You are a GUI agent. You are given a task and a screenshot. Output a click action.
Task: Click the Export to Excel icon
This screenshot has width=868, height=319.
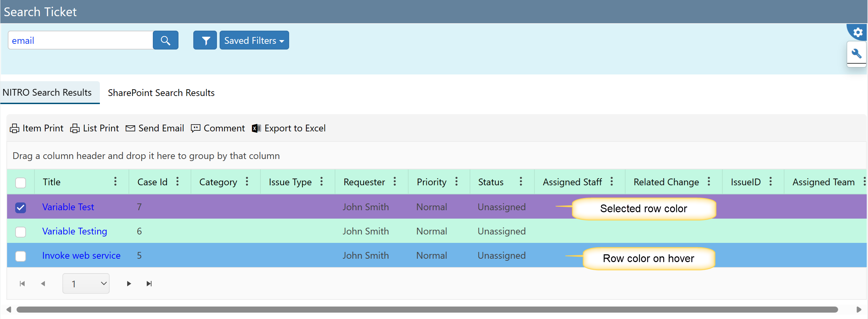[256, 128]
